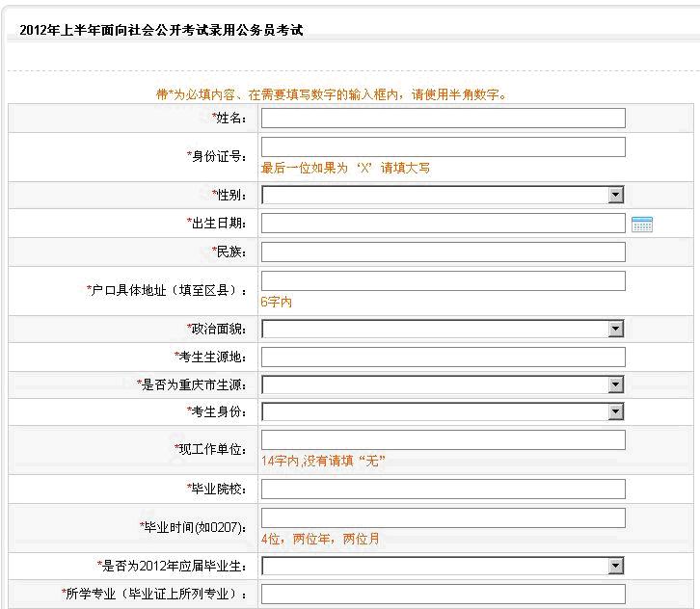Image resolution: width=700 pixels, height=609 pixels.
Task: Click the exam title heading text
Action: [x=162, y=30]
